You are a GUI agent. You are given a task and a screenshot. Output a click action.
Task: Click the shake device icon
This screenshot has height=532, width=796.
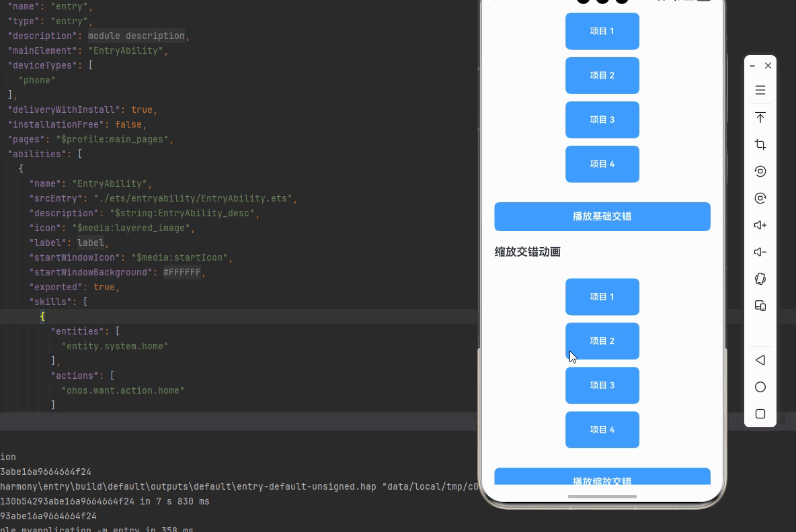(x=760, y=279)
